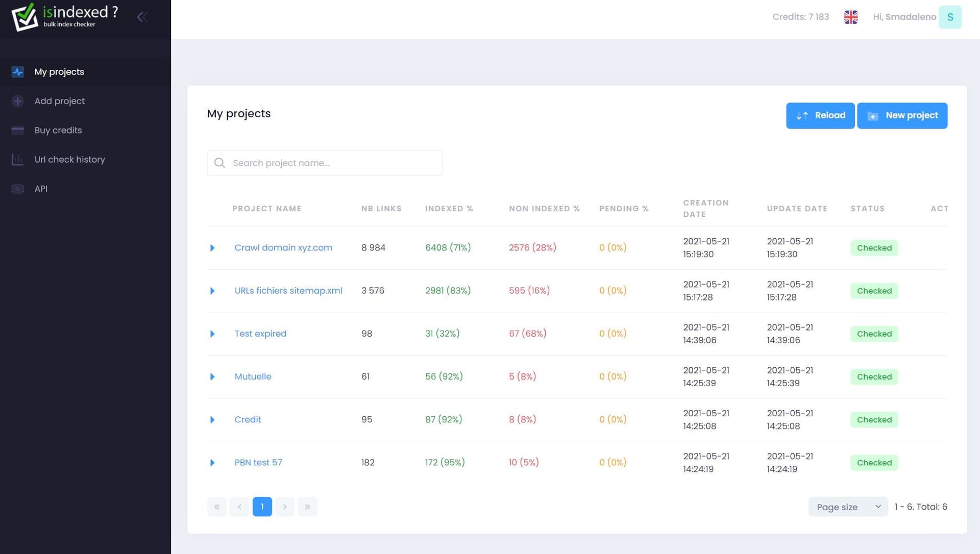Click magnifier icon in search field
980x554 pixels.
pyautogui.click(x=219, y=163)
